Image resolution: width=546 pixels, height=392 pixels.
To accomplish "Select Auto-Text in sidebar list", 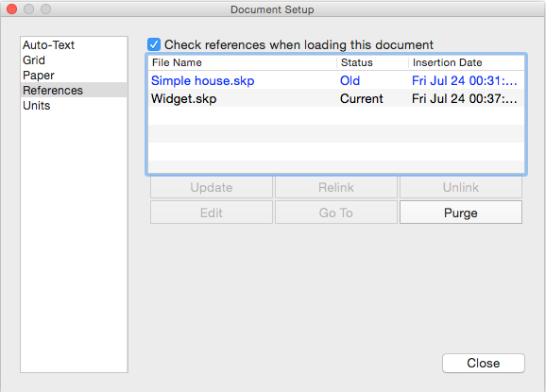I will coord(74,45).
